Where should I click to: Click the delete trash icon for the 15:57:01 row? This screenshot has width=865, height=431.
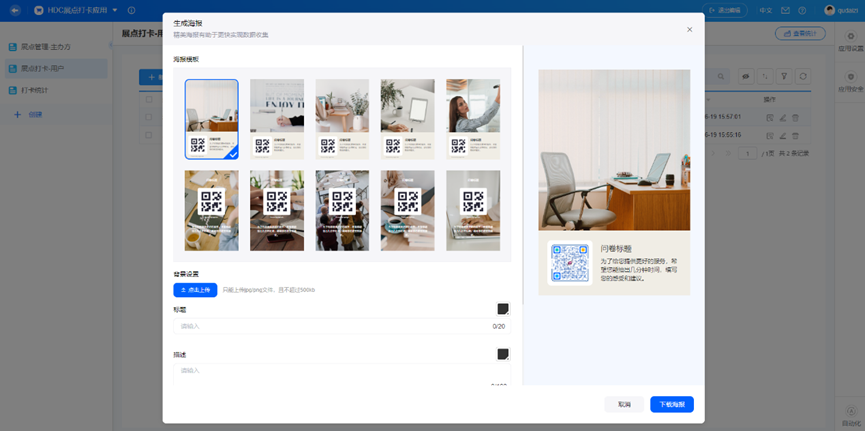795,118
